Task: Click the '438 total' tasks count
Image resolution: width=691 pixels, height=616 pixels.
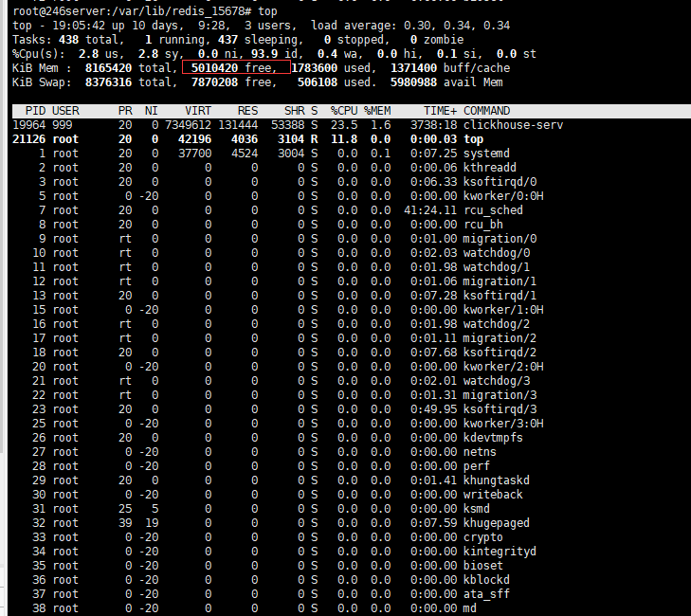Action: click(x=91, y=40)
